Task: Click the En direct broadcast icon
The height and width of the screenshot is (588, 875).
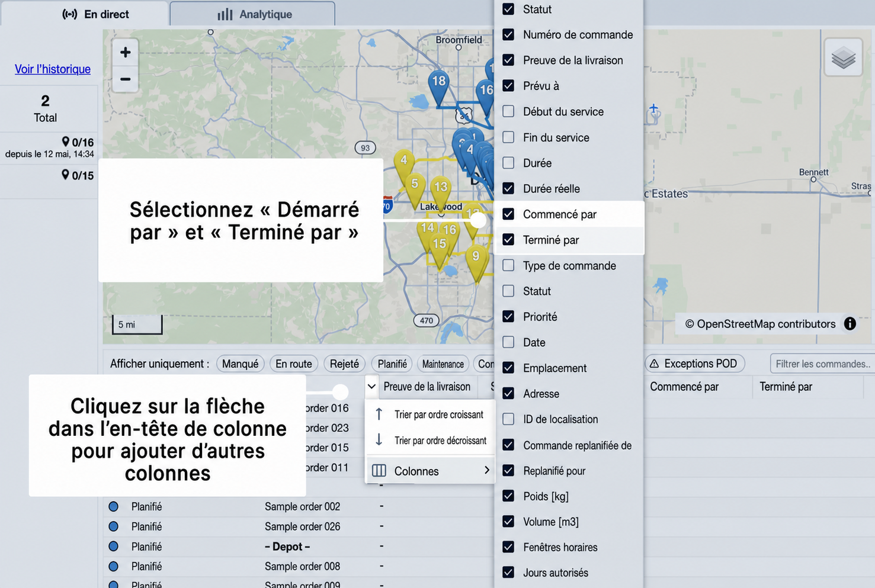Action: 70,14
